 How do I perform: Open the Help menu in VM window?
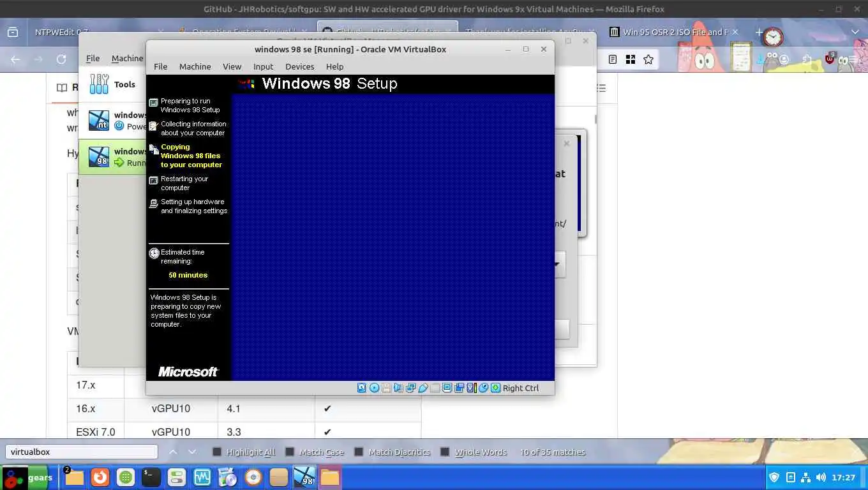click(x=334, y=66)
